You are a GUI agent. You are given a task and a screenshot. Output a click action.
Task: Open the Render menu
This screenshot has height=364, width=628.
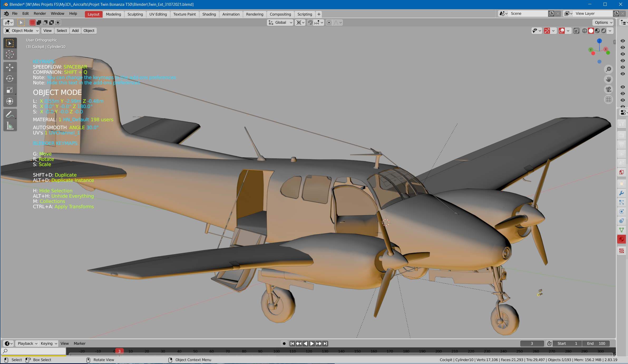40,13
